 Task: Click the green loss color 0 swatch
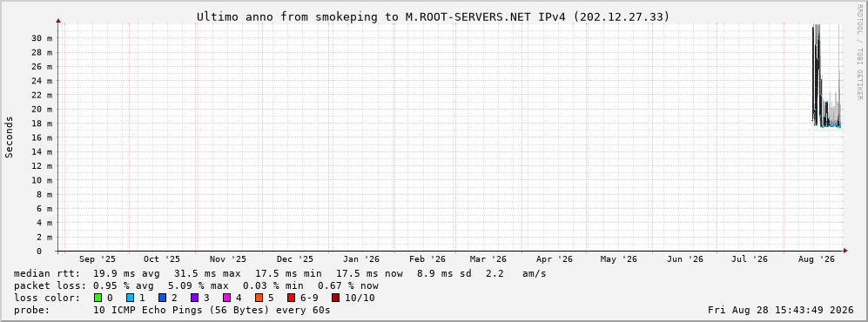pos(98,298)
